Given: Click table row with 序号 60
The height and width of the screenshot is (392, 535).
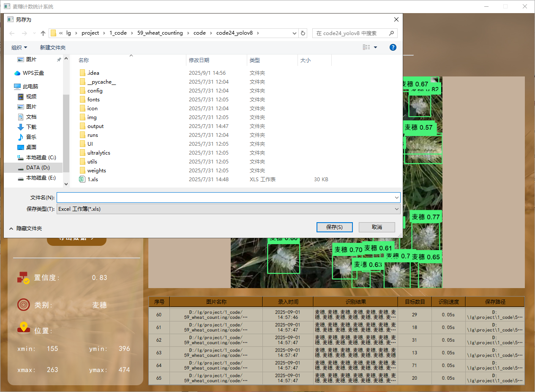Looking at the screenshot, I should click(x=336, y=315).
